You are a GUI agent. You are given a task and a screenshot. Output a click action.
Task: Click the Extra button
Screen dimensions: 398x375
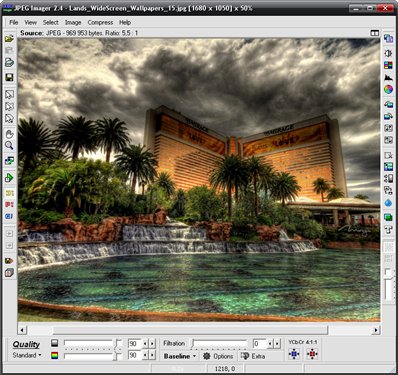click(253, 356)
